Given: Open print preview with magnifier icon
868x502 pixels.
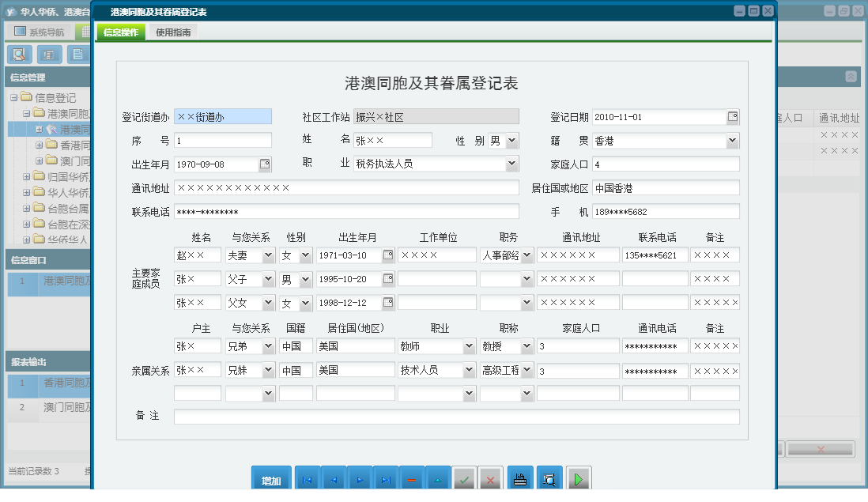Looking at the screenshot, I should click(x=549, y=480).
